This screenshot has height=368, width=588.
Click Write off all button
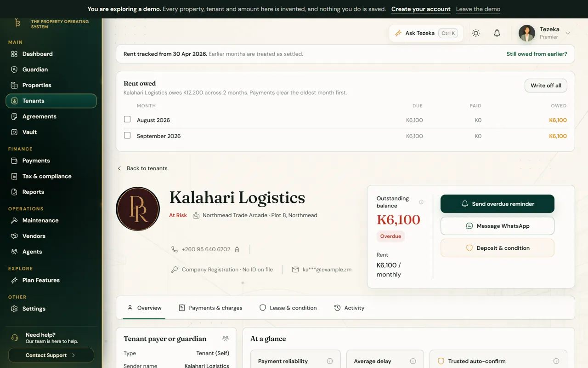pyautogui.click(x=546, y=86)
